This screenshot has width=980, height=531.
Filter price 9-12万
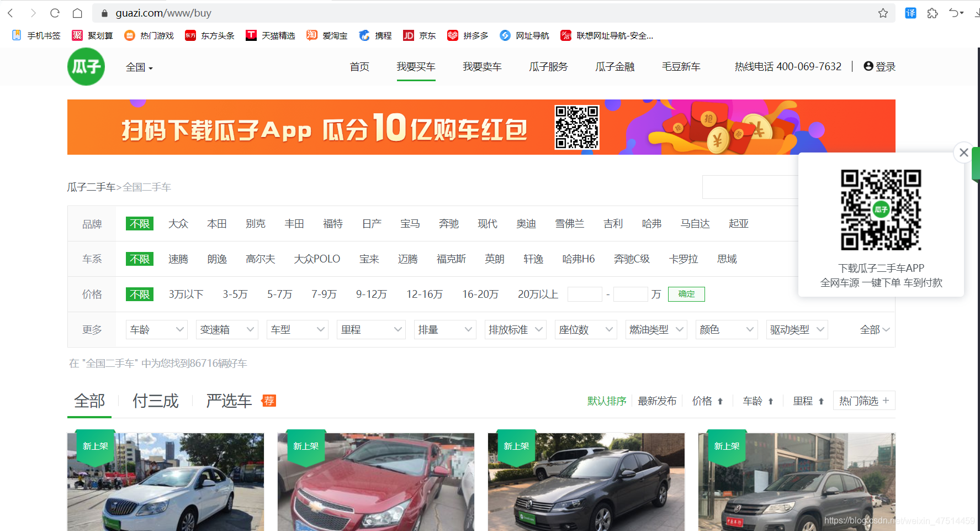tap(372, 295)
